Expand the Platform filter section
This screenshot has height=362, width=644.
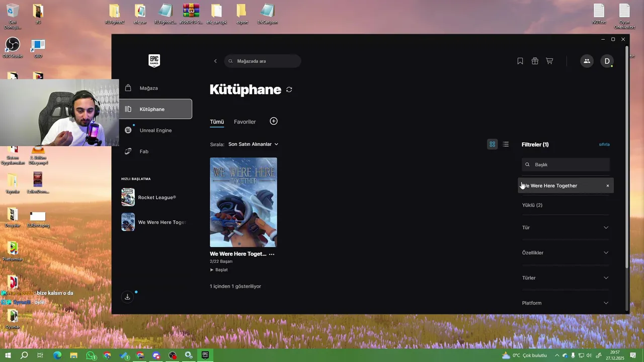coord(566,303)
